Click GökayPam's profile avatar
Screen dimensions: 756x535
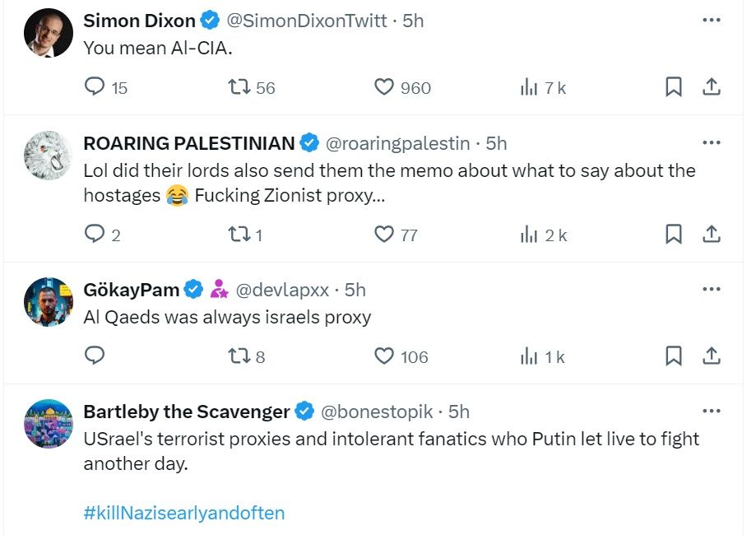pos(49,302)
